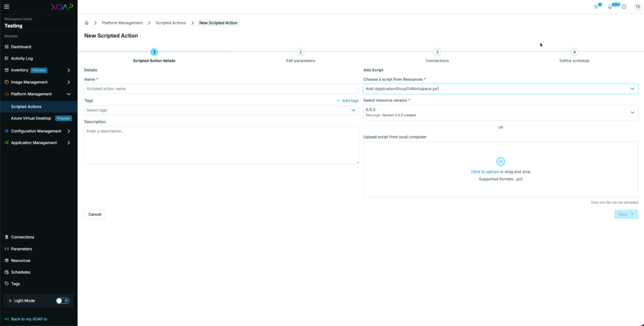644x326 pixels.
Task: Go to Activity Log in sidebar
Action: pos(21,59)
